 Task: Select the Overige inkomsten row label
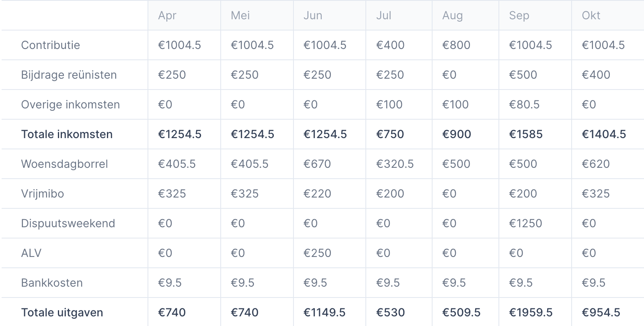(x=71, y=104)
